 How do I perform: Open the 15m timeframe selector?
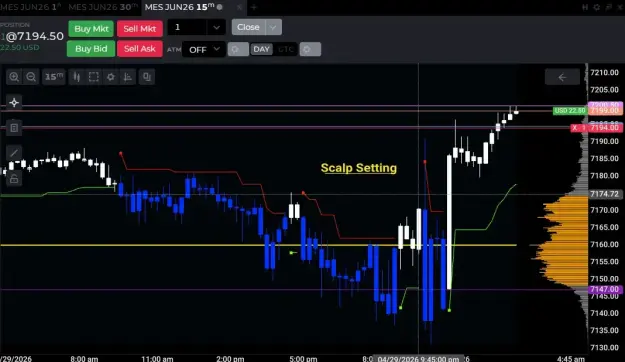(54, 77)
